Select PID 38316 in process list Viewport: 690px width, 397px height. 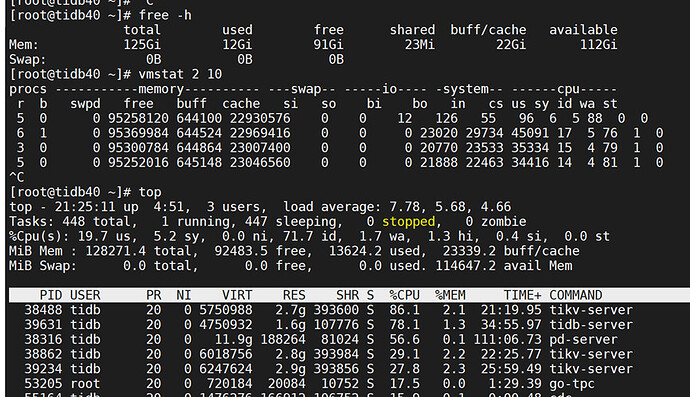pyautogui.click(x=43, y=340)
